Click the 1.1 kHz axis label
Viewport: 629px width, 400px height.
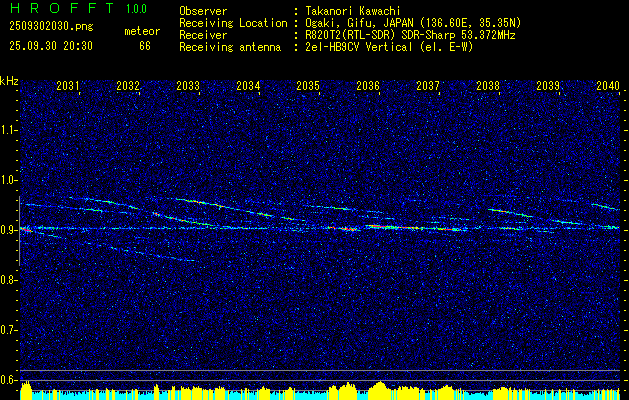pyautogui.click(x=8, y=130)
